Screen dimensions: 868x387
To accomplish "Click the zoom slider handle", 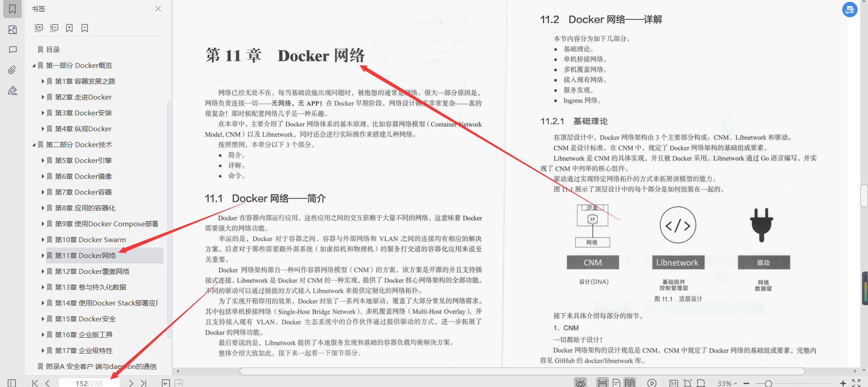I will coord(768,384).
